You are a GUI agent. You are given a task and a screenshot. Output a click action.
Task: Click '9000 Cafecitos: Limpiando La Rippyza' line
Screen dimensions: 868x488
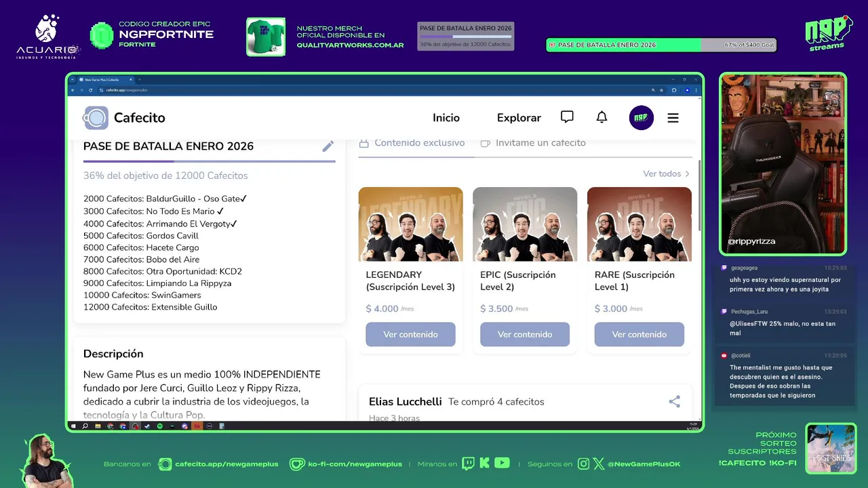coord(157,283)
